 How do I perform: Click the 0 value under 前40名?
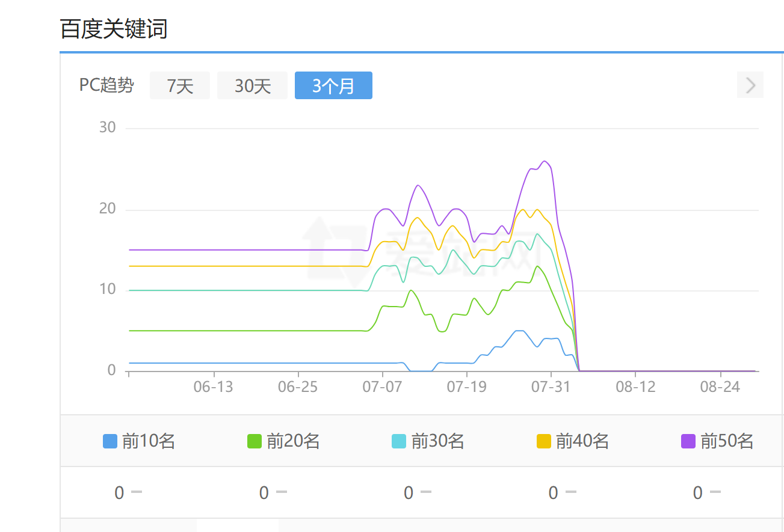553,493
